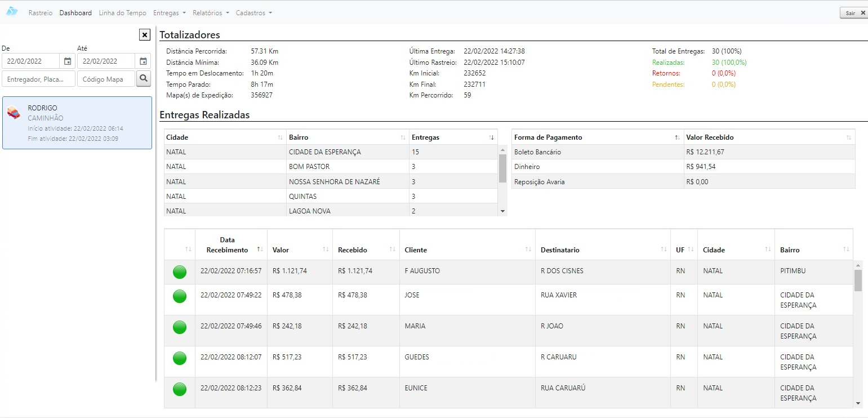Screen dimensions: 868x418
Task: Open the calendar picker for the Até date
Action: click(143, 61)
